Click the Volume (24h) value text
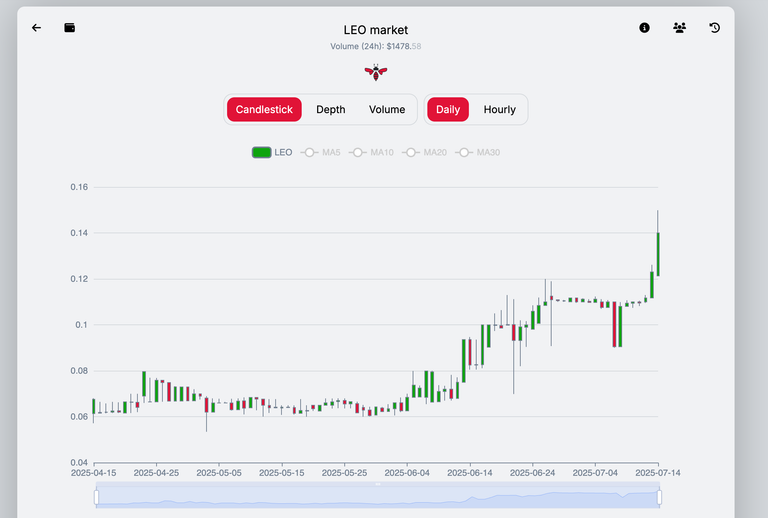The width and height of the screenshot is (768, 518). (x=376, y=47)
